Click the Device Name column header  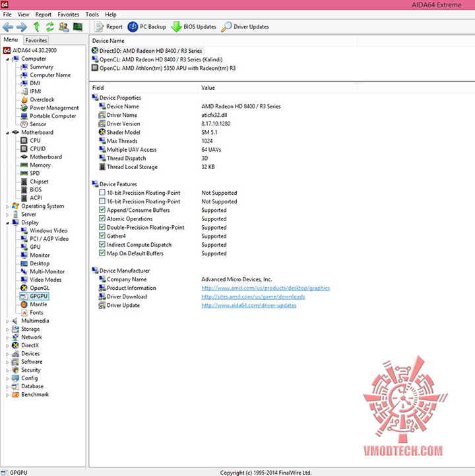[x=224, y=41]
